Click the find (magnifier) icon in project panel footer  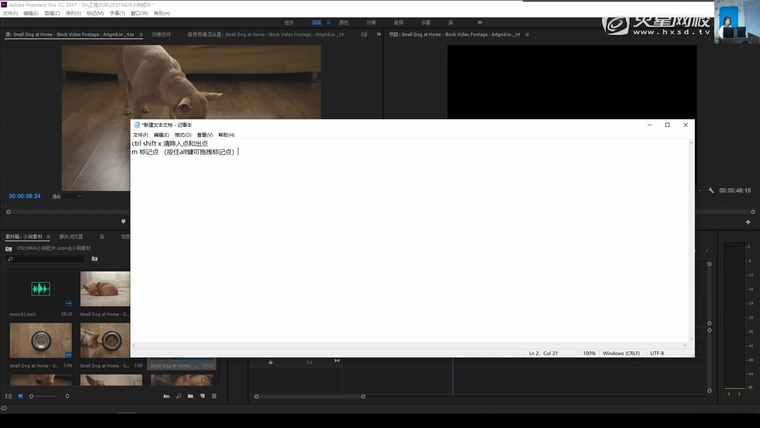pos(178,396)
